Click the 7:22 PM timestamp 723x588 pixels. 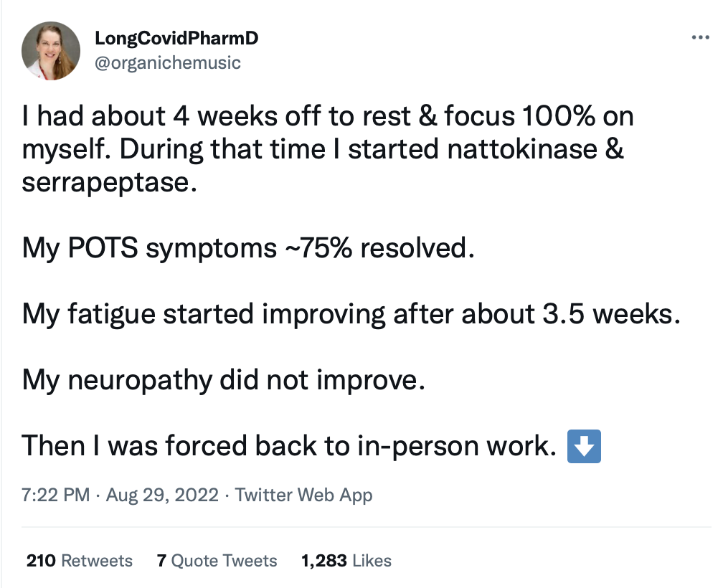click(x=56, y=495)
